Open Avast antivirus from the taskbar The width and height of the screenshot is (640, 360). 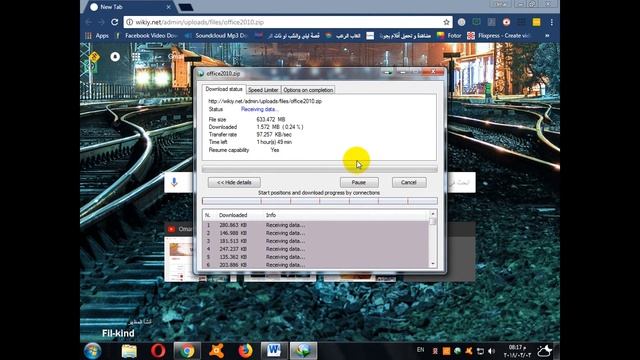[x=216, y=351]
